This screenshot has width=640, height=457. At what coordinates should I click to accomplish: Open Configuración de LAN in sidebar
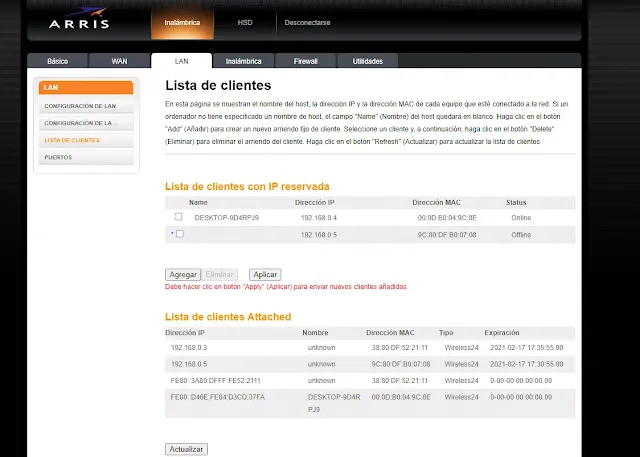[x=86, y=106]
